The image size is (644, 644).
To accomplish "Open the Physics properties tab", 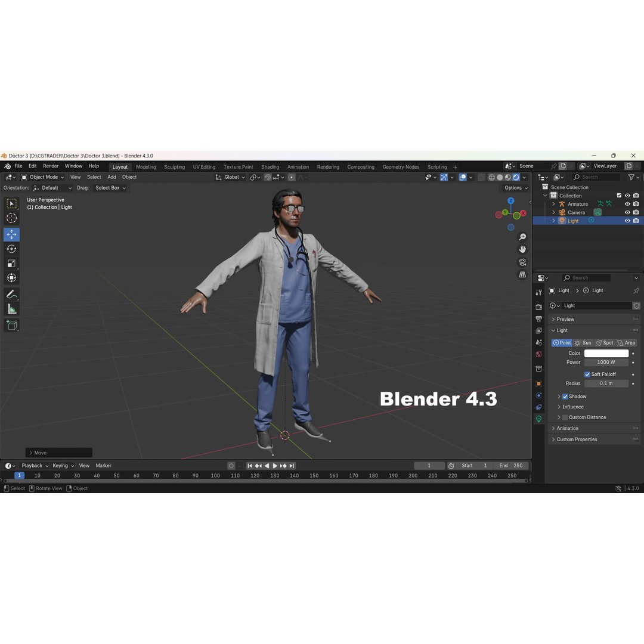I will [539, 395].
